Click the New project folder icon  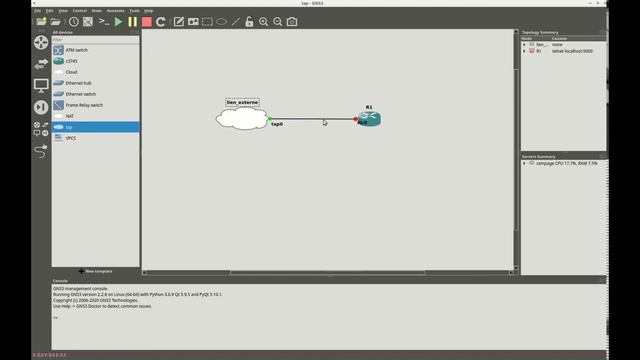pos(41,22)
